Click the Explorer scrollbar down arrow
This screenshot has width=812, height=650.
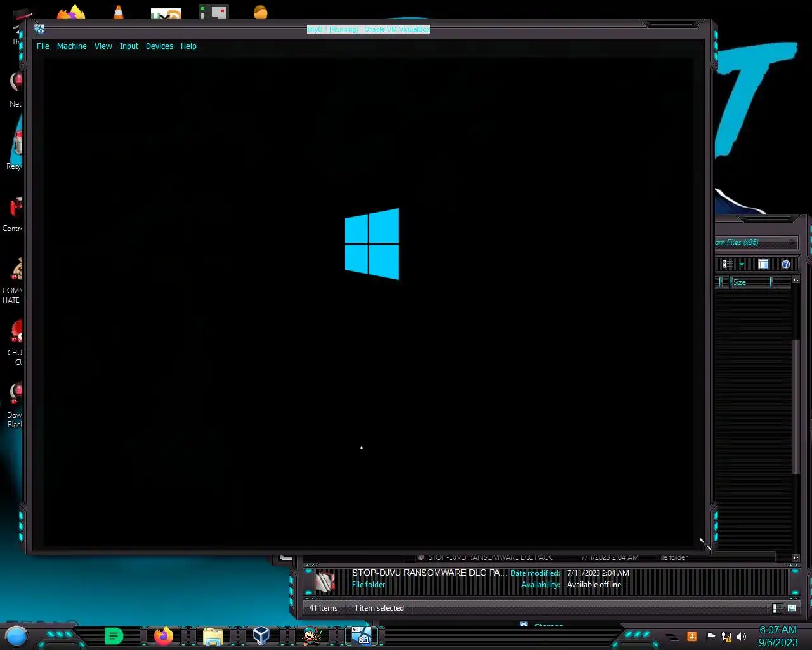pos(796,558)
